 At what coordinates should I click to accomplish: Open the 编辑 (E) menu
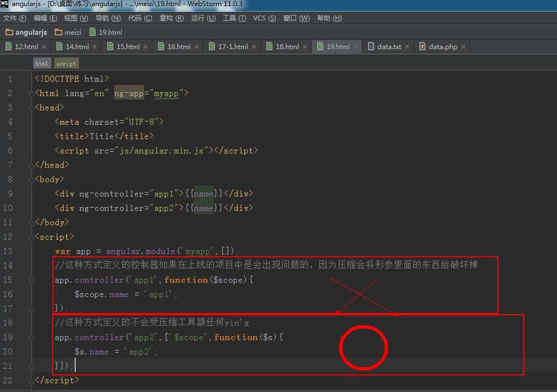click(x=45, y=18)
